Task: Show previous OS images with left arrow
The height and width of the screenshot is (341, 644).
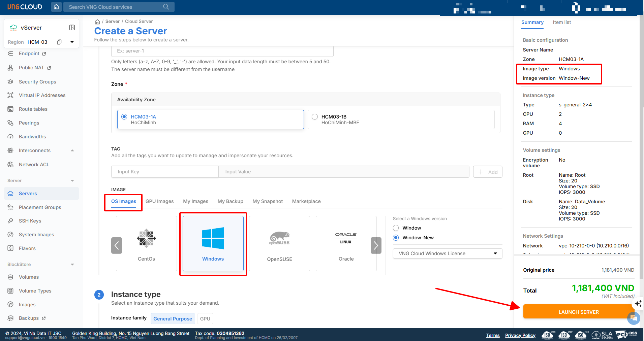Action: coord(117,245)
